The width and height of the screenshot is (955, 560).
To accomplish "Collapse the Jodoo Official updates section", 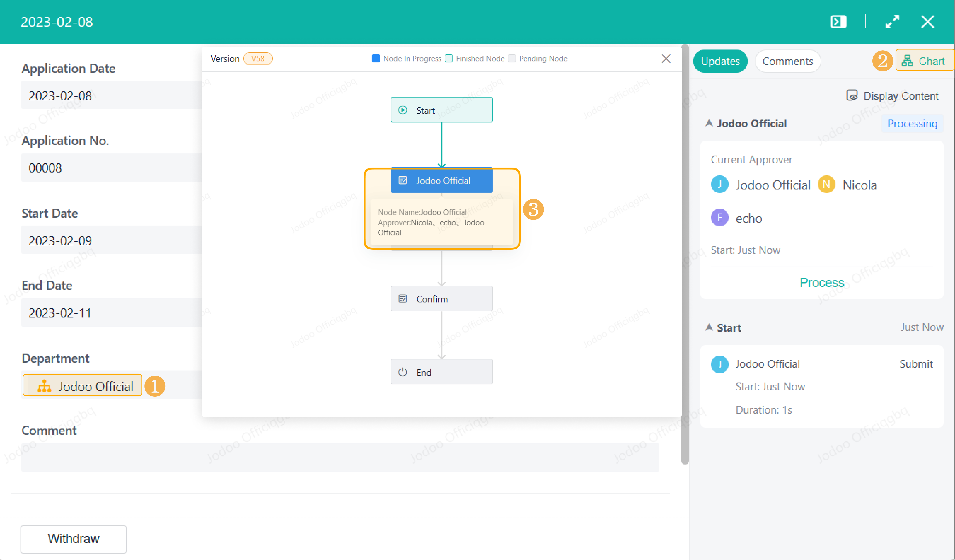I will (709, 123).
